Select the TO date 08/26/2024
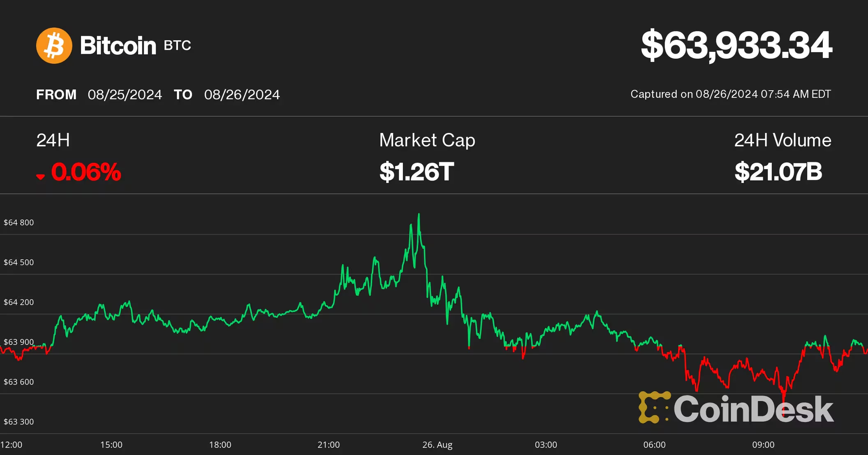This screenshot has width=868, height=455. point(242,95)
